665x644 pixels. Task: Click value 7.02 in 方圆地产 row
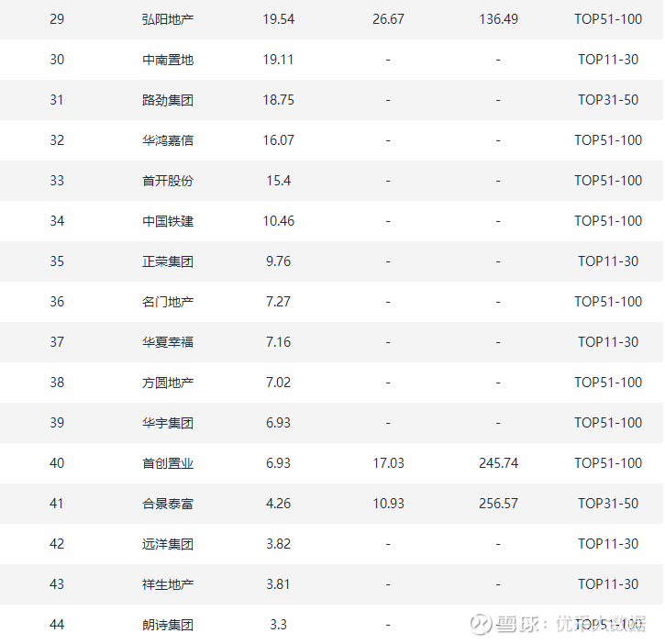pos(278,383)
